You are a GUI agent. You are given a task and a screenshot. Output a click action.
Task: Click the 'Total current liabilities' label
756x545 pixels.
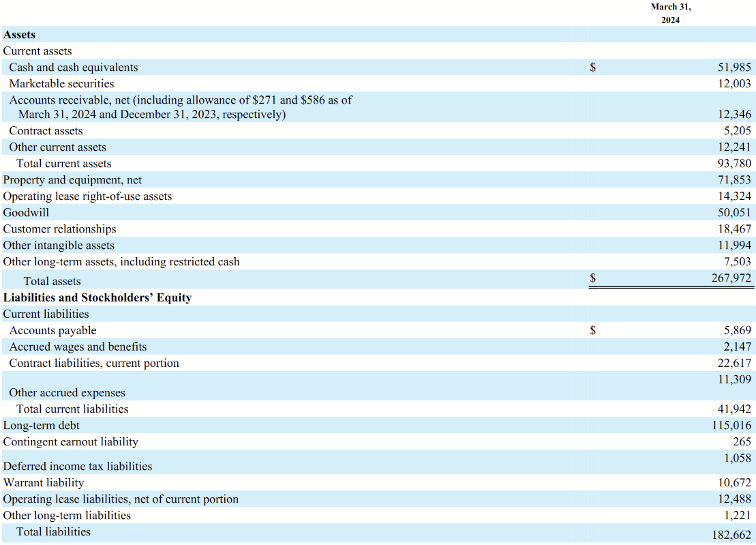tap(72, 409)
